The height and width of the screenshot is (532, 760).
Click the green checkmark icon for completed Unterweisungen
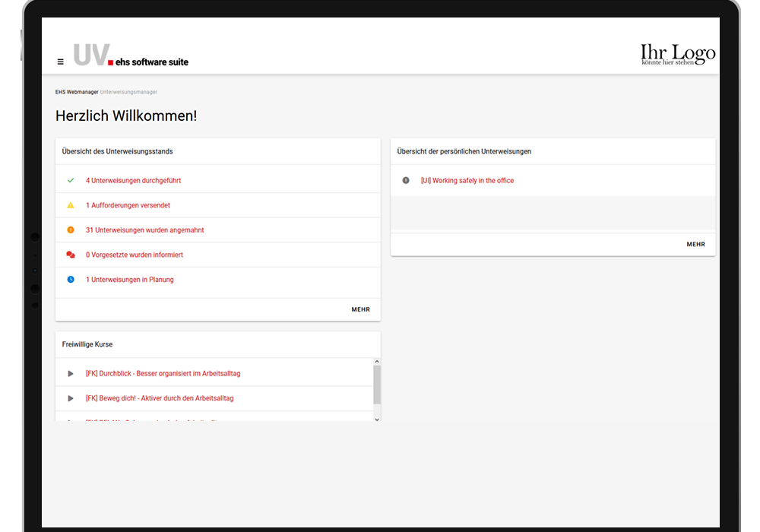pyautogui.click(x=71, y=181)
